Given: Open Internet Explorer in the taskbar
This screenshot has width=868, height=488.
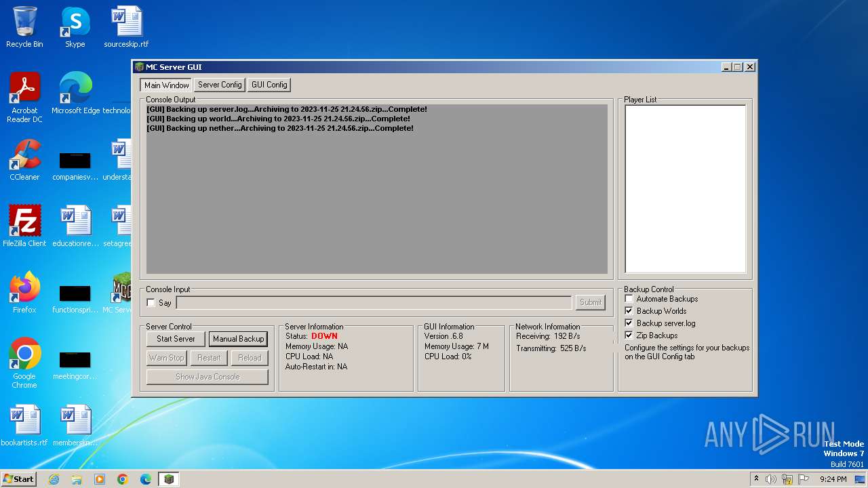Looking at the screenshot, I should tap(54, 479).
